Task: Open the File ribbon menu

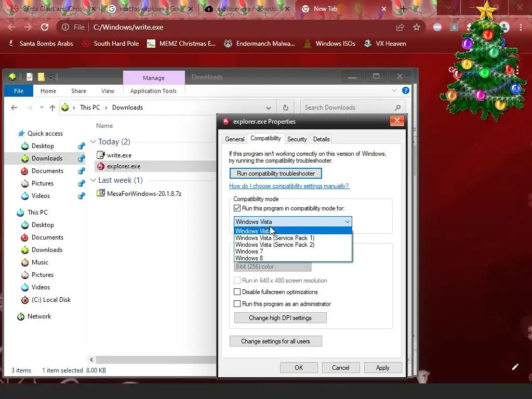Action: [19, 91]
